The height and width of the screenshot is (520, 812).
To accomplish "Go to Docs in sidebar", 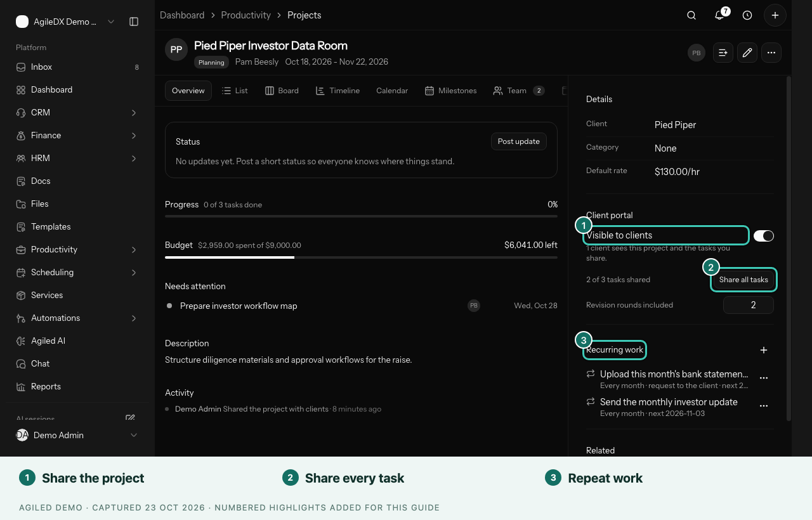I will 77,181.
